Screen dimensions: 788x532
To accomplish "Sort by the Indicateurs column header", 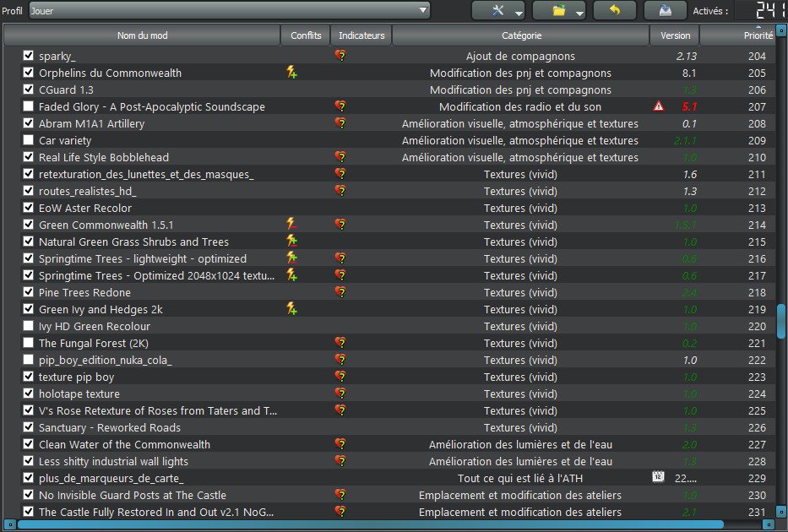I will point(361,35).
